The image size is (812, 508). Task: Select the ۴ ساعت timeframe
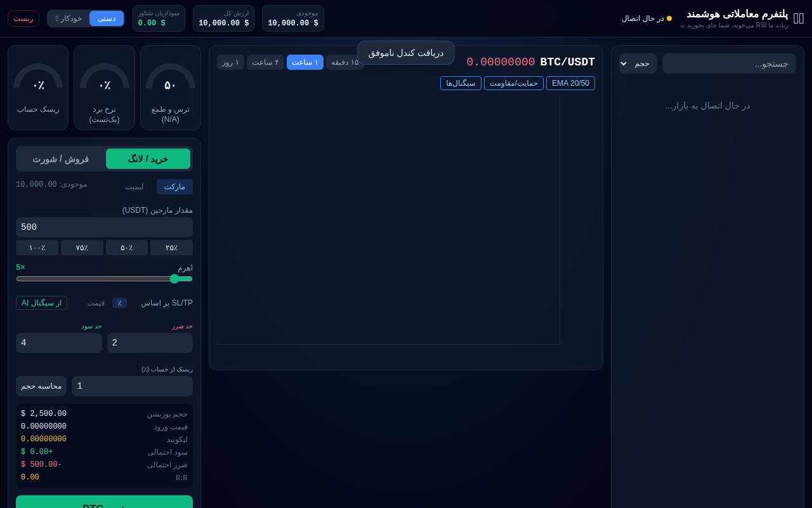pos(265,62)
